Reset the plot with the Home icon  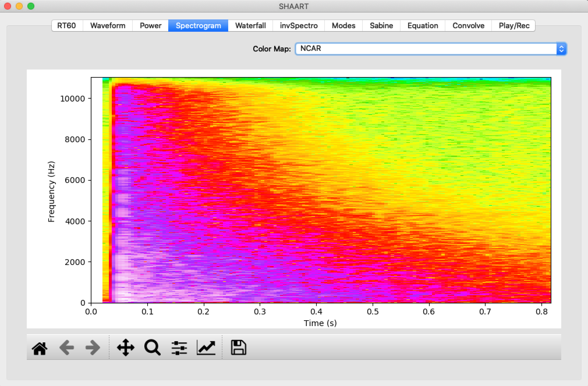tap(40, 348)
